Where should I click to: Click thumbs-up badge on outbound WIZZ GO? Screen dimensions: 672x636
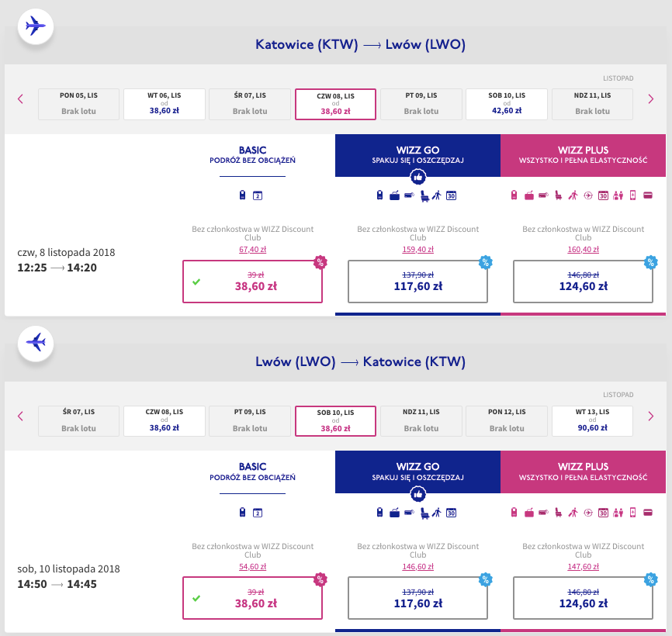[x=417, y=177]
